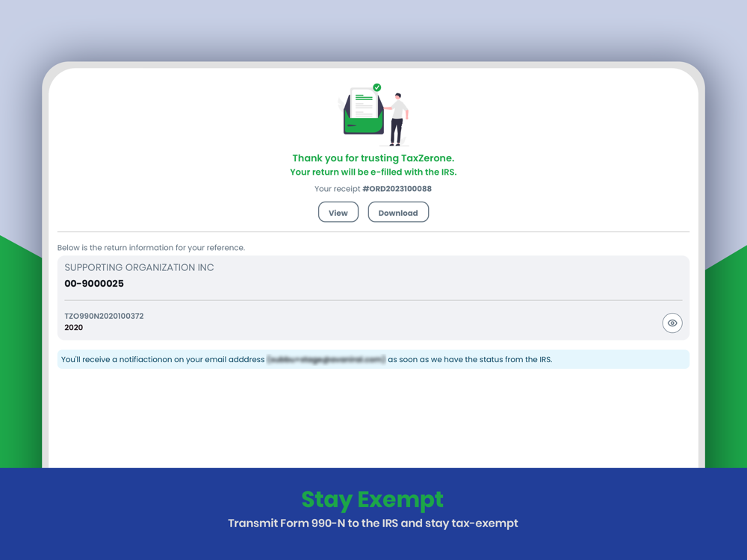Click the tax year 2020

coord(73,327)
